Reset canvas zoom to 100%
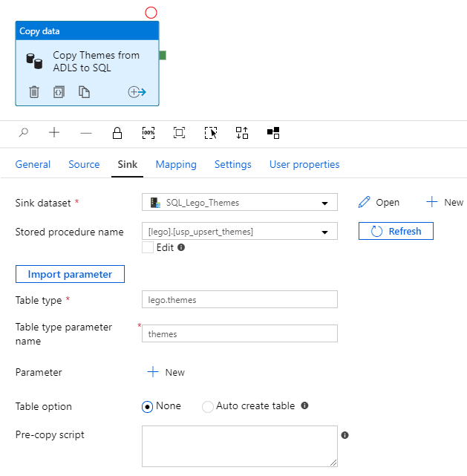 pos(148,133)
